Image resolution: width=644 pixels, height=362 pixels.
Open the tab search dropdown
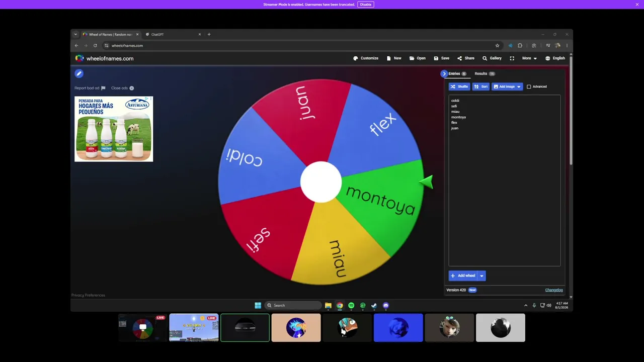pos(75,35)
